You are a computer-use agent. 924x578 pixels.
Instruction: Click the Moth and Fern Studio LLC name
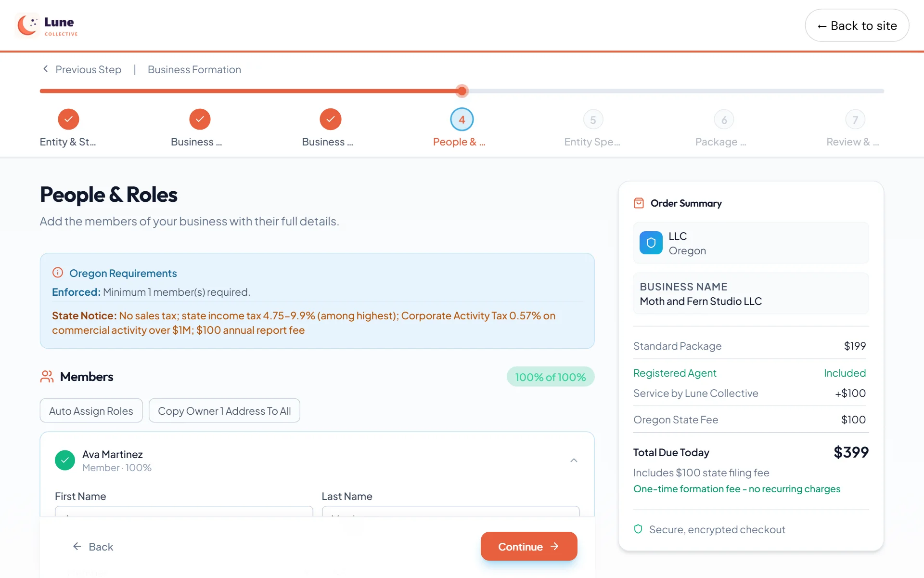point(701,301)
